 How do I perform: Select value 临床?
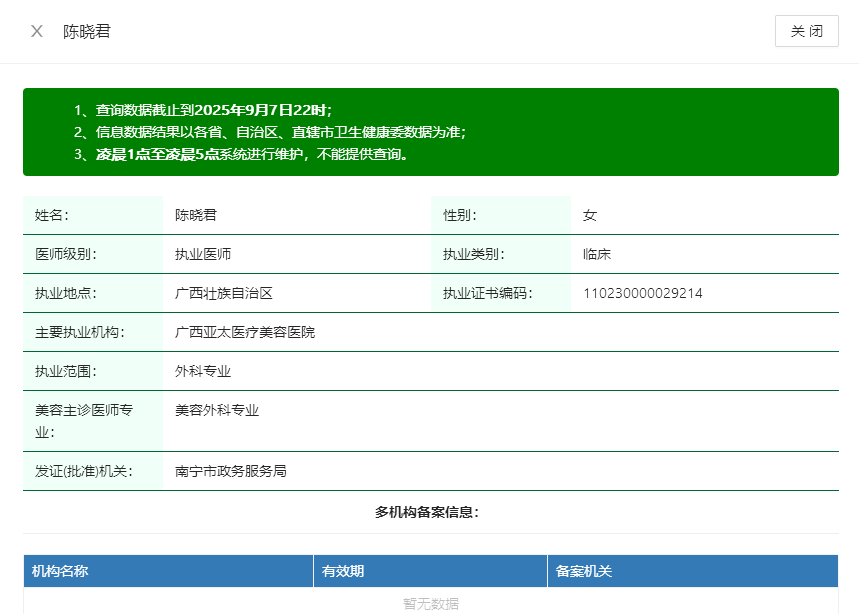[597, 254]
